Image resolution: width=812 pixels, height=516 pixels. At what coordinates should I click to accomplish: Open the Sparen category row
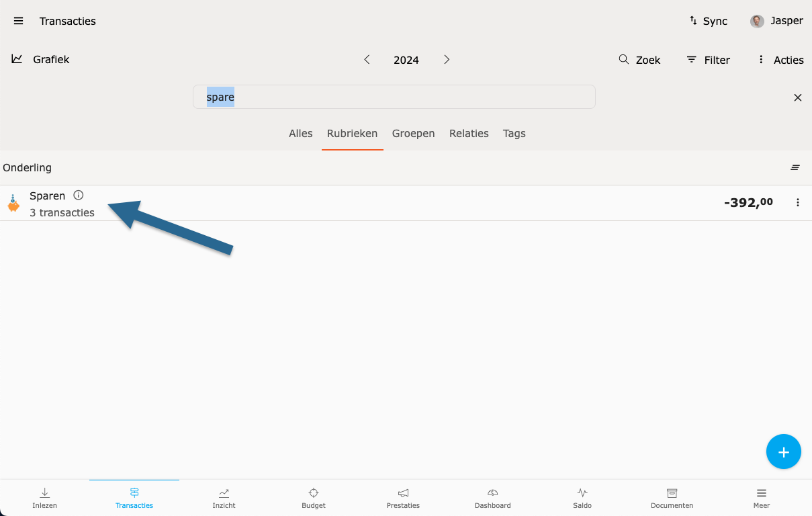(x=406, y=203)
